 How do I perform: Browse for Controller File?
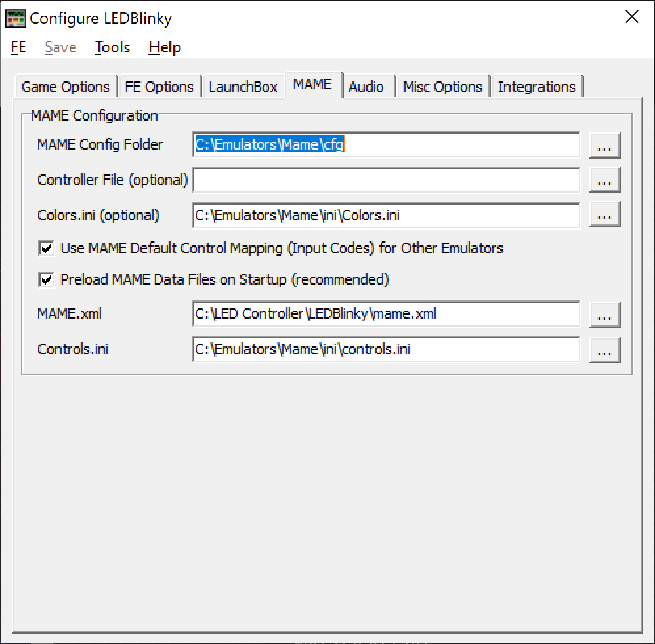604,180
